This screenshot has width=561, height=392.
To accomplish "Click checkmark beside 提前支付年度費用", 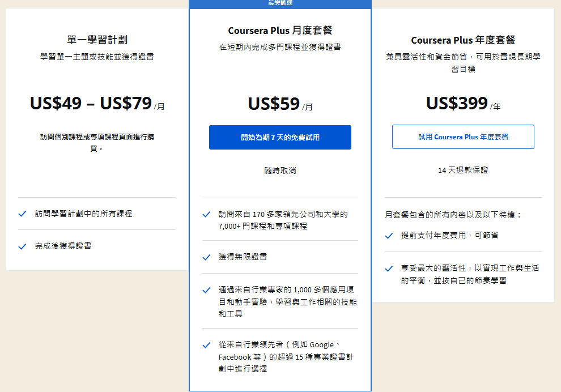I will point(389,235).
